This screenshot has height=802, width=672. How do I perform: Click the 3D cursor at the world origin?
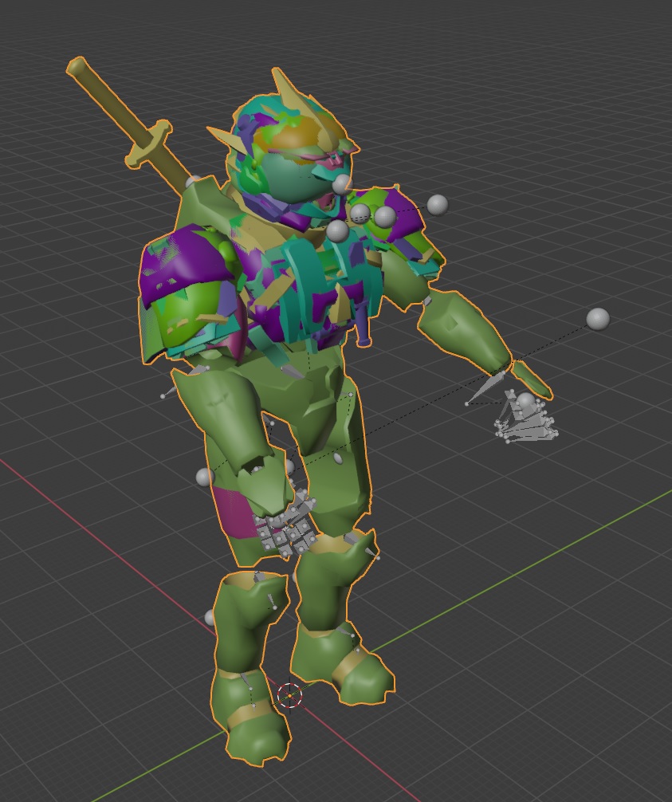(x=289, y=696)
